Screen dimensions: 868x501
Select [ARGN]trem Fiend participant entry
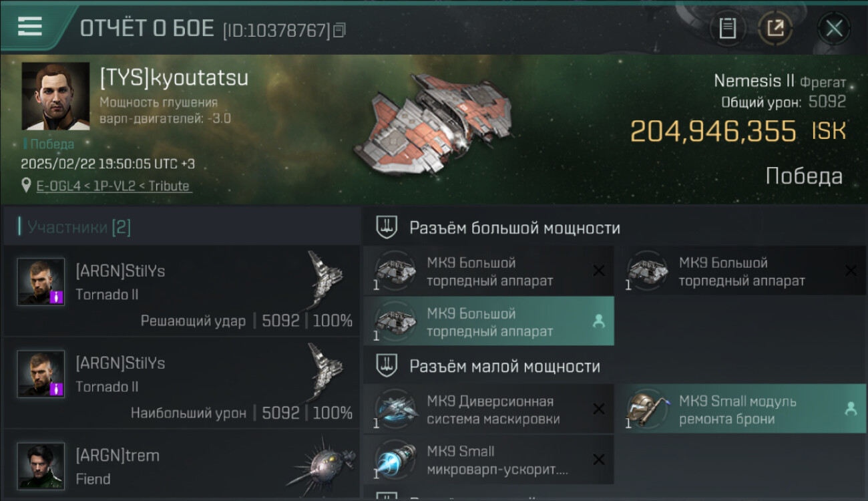pos(182,466)
